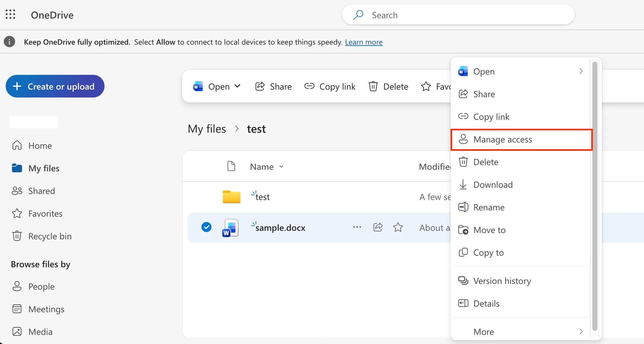Screen dimensions: 644x344
Task: Open Details from the context menu
Action: (521, 303)
